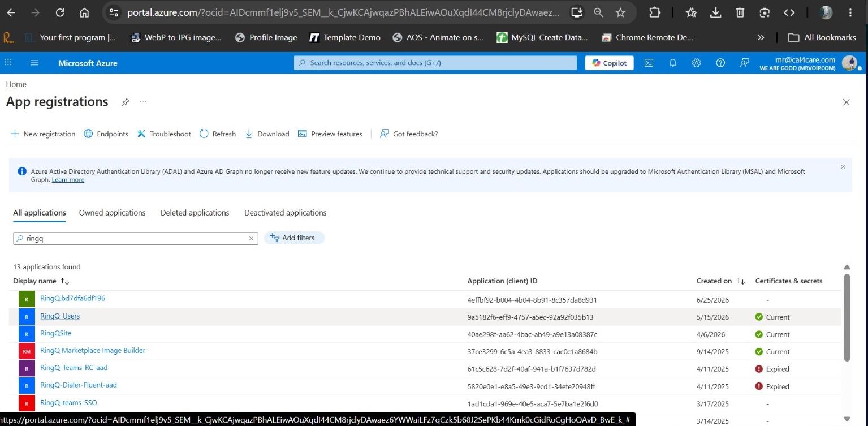Click the screenshot extension icon in browser toolbar
The image size is (868, 426).
pos(765,12)
